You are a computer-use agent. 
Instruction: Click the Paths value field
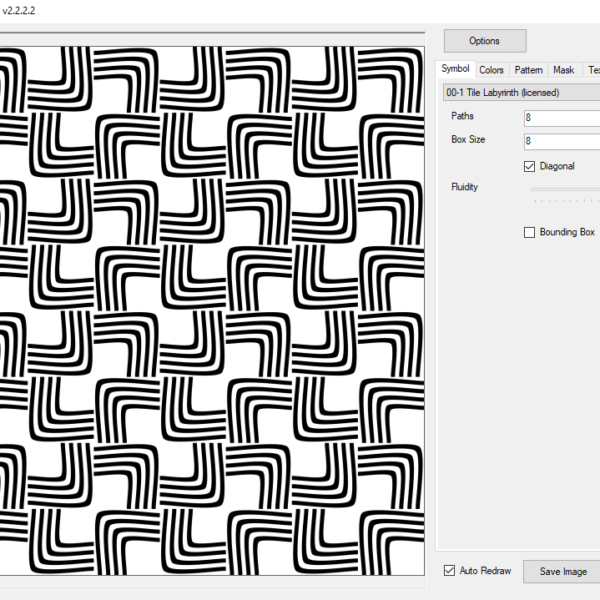coord(562,118)
